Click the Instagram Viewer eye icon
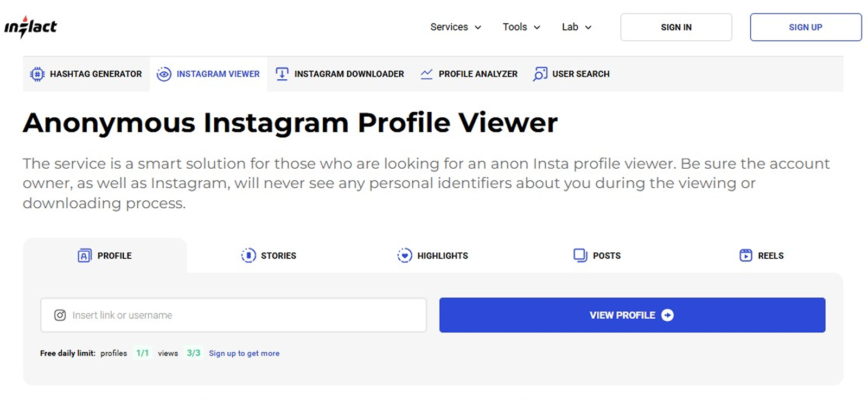The width and height of the screenshot is (868, 401). pos(164,74)
